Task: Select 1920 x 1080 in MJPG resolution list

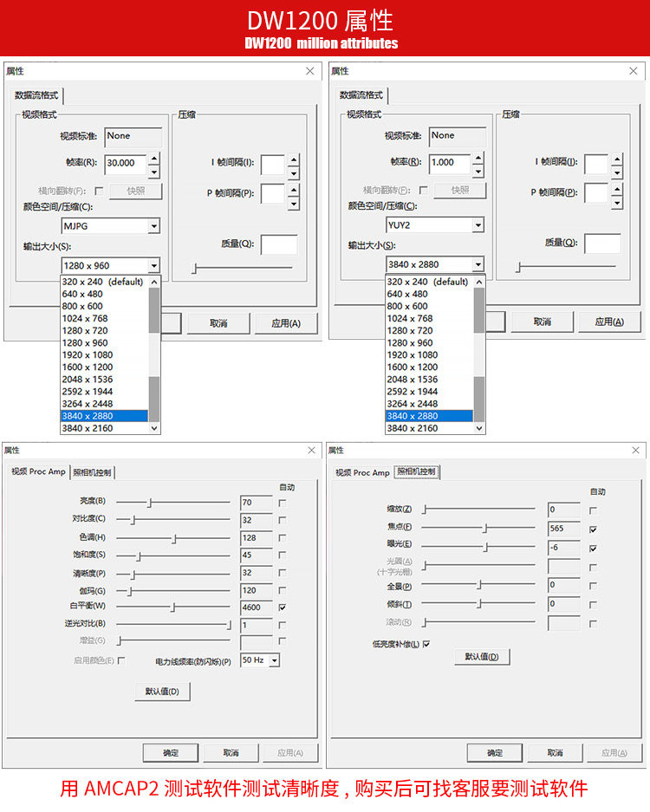Action: 105,355
